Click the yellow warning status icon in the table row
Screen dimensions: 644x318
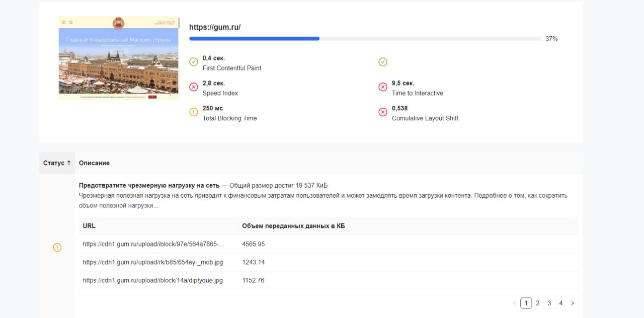click(x=57, y=248)
